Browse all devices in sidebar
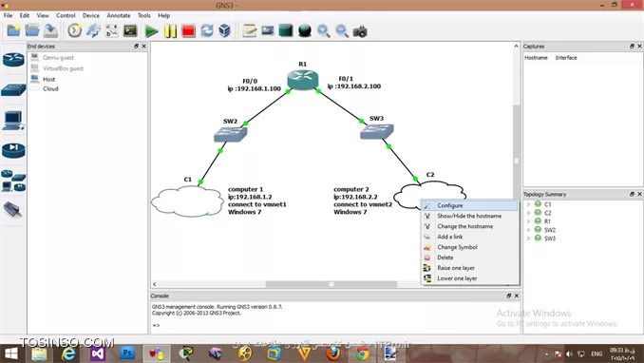The height and width of the screenshot is (363, 644). click(13, 181)
